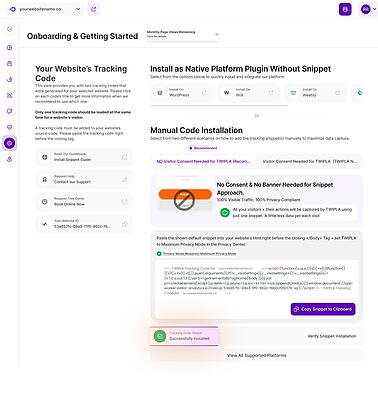
Task: Select the highlighted tracking-code sidebar icon
Action: coord(10,143)
